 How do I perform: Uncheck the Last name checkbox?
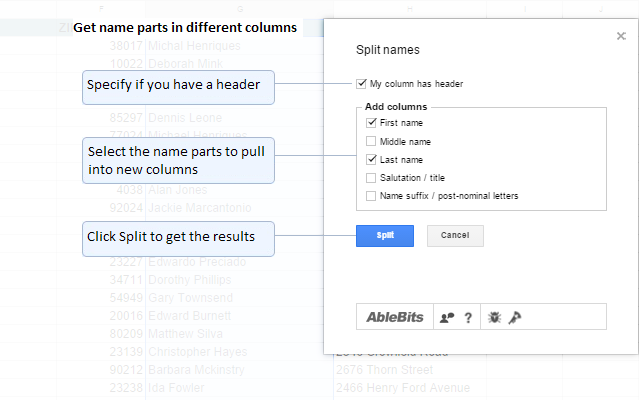(x=371, y=159)
